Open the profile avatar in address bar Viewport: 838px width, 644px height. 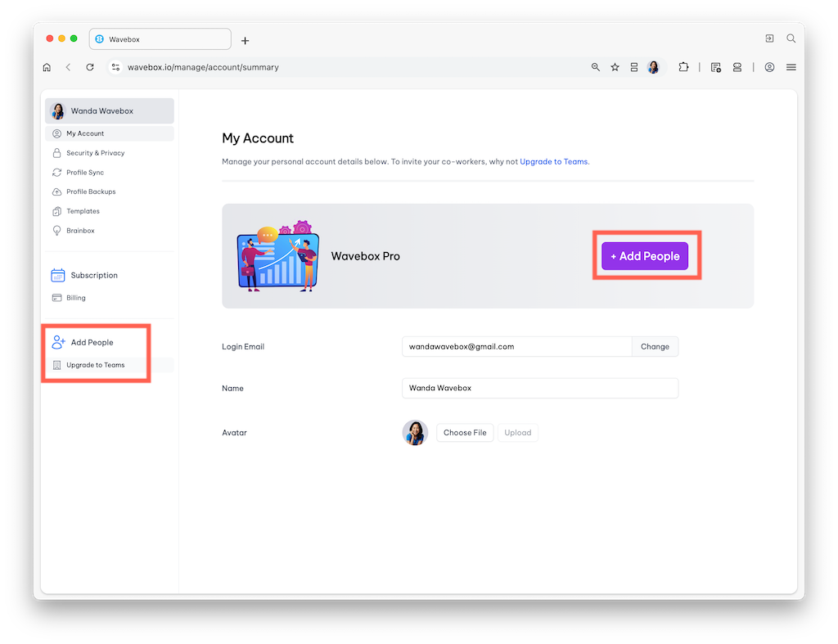coord(653,67)
